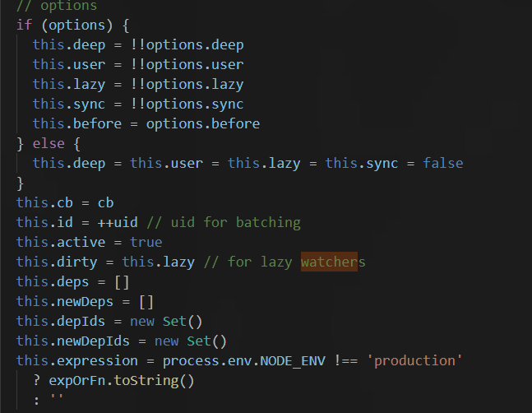Click 'expOrFn' in the ternary branch
Screen dimensions: 532x413
click(x=77, y=381)
